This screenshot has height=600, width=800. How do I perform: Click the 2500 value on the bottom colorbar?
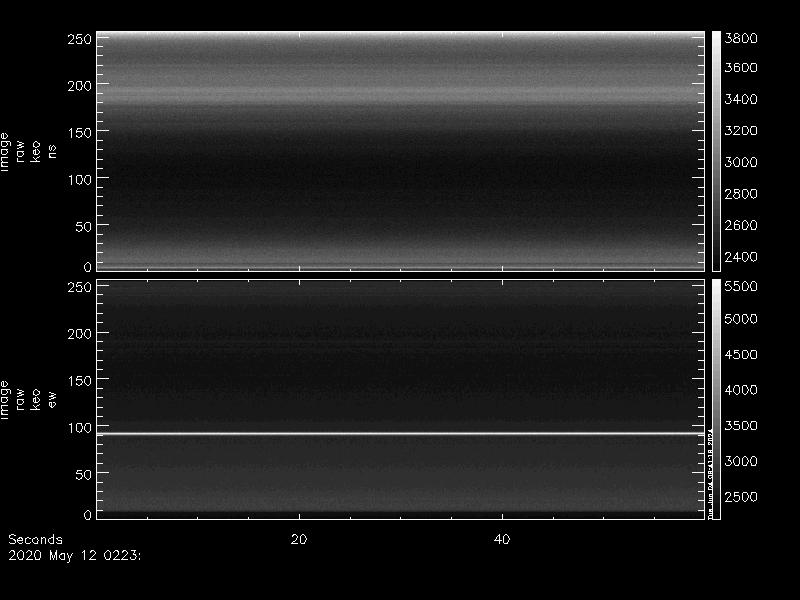[744, 497]
